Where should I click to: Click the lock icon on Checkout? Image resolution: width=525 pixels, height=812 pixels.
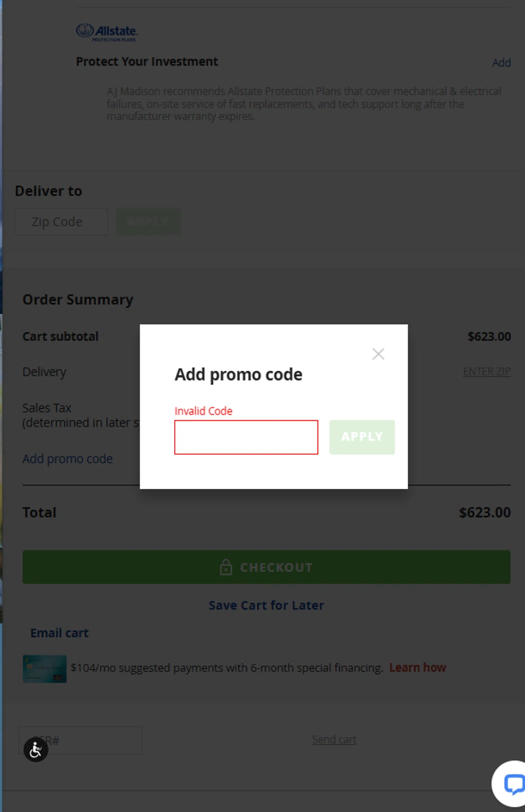pyautogui.click(x=226, y=567)
